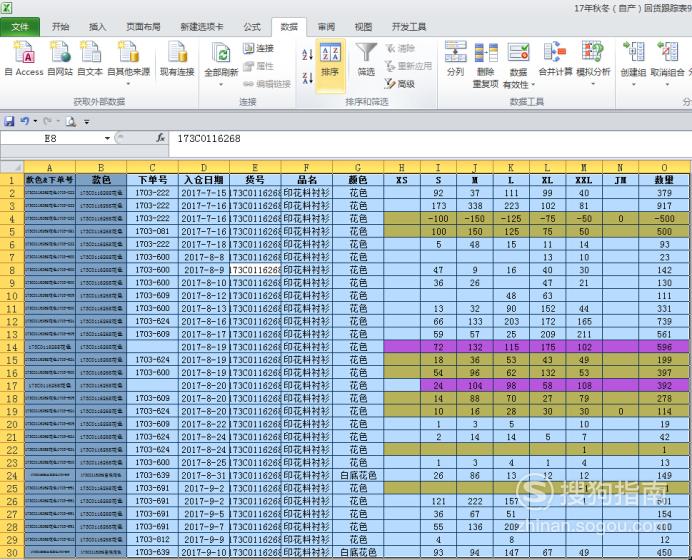Sort ascending with A-Z icon
This screenshot has width=692, height=560.
(307, 55)
